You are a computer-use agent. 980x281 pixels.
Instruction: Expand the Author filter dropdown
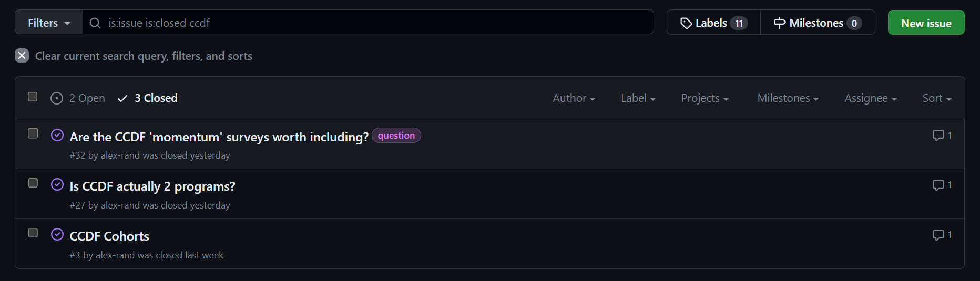pos(574,98)
